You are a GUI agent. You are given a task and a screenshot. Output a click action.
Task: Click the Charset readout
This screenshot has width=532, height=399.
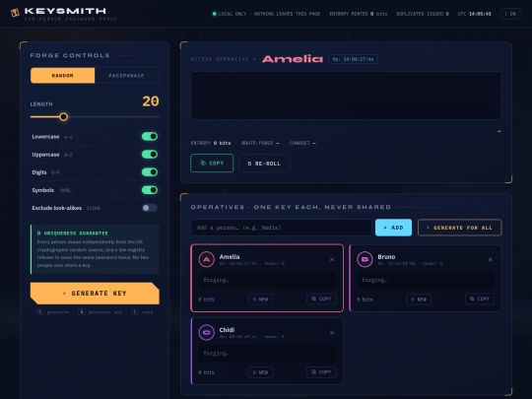(x=302, y=143)
